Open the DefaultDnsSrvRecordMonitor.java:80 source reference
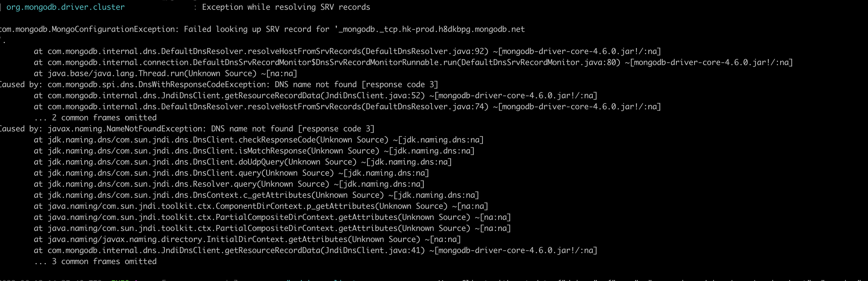Viewport: 868px width, 281px height. [x=540, y=62]
